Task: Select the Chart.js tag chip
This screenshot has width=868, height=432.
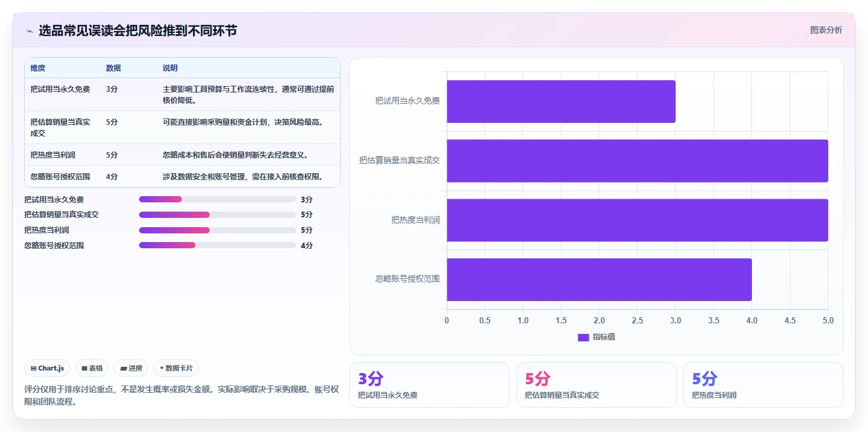Action: pyautogui.click(x=48, y=368)
